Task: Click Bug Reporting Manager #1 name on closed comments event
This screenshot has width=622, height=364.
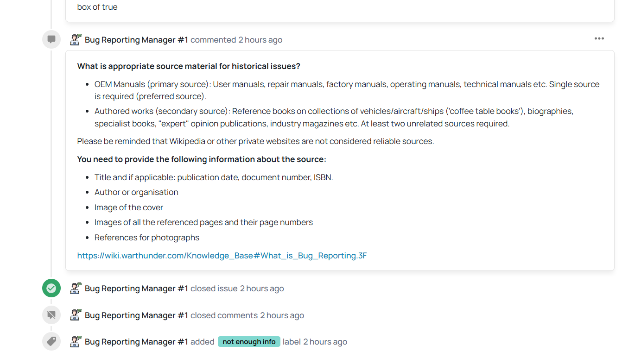Action: 136,315
